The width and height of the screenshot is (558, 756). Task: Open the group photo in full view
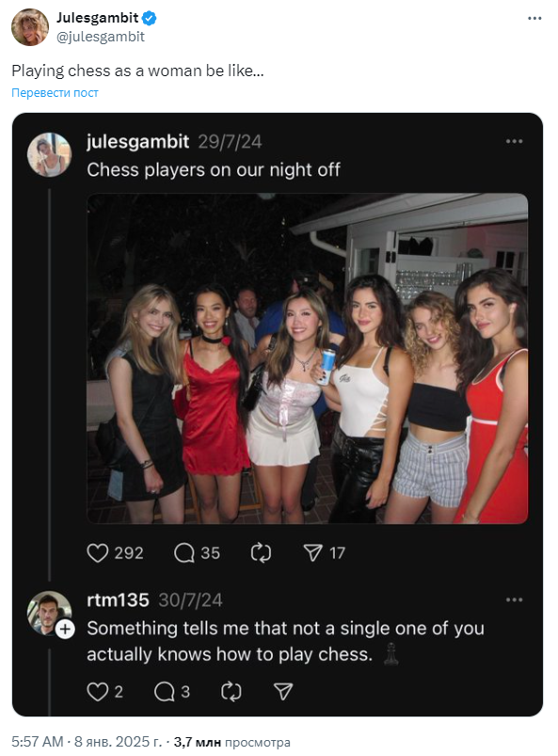tap(305, 356)
